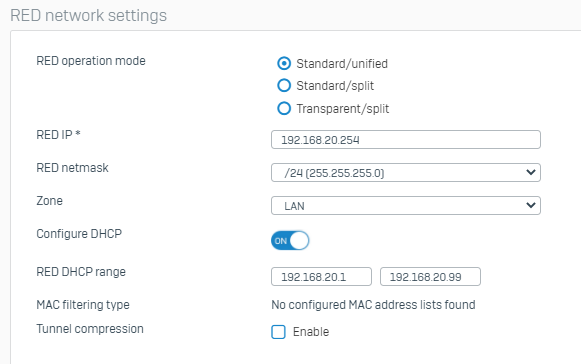Screen dimensions: 581x364
Task: Click the Configure DHCP label
Action: [79, 234]
